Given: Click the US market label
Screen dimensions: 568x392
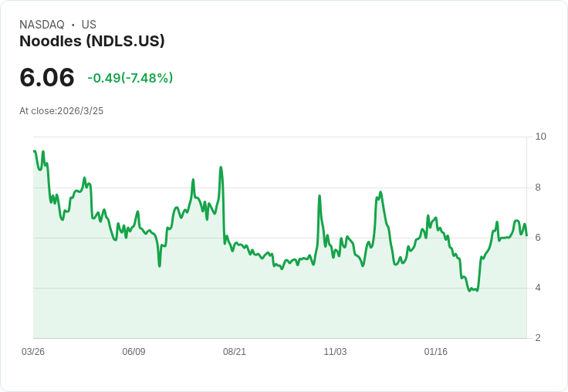Looking at the screenshot, I should [89, 25].
